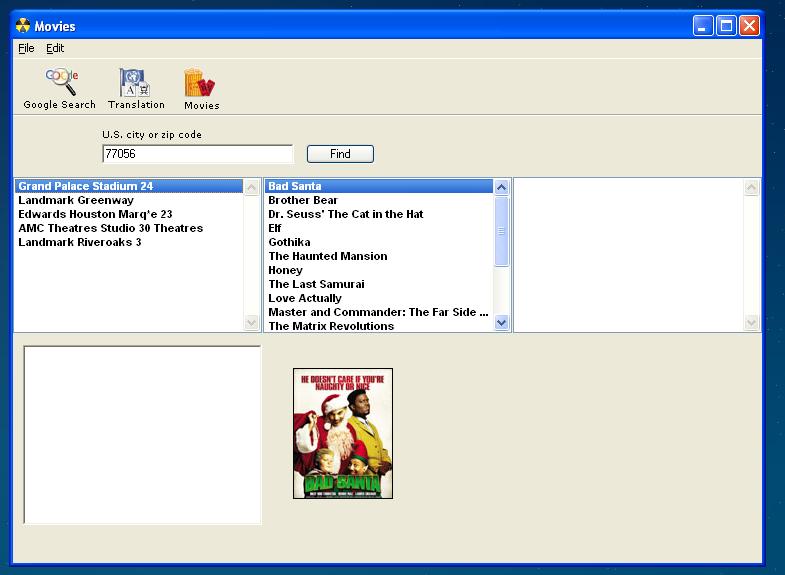This screenshot has width=785, height=575.
Task: Select Bad Santa in movie list
Action: (379, 186)
